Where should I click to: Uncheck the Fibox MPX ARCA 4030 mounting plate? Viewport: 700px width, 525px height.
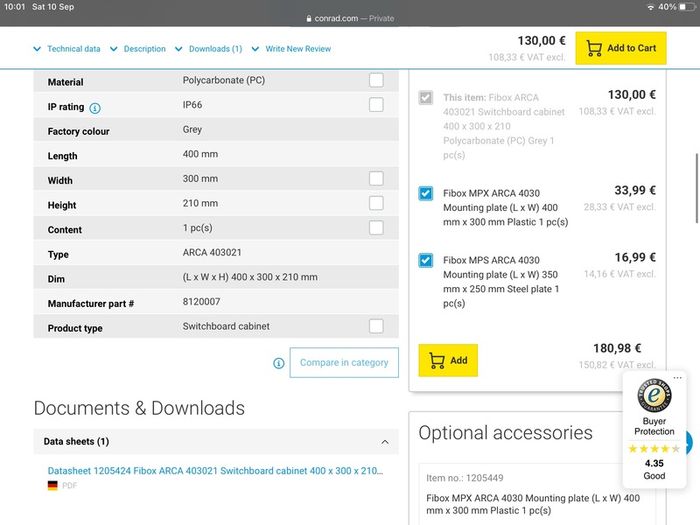tap(425, 193)
